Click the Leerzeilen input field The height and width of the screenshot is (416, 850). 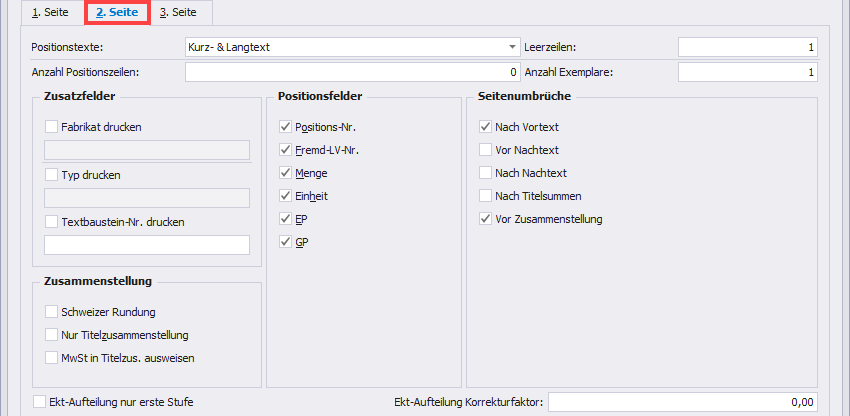click(x=747, y=47)
